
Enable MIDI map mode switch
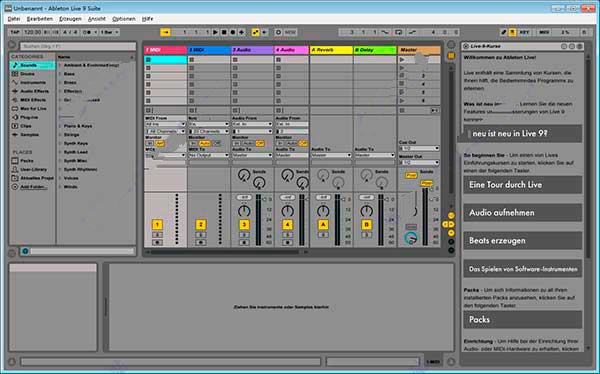coord(544,33)
